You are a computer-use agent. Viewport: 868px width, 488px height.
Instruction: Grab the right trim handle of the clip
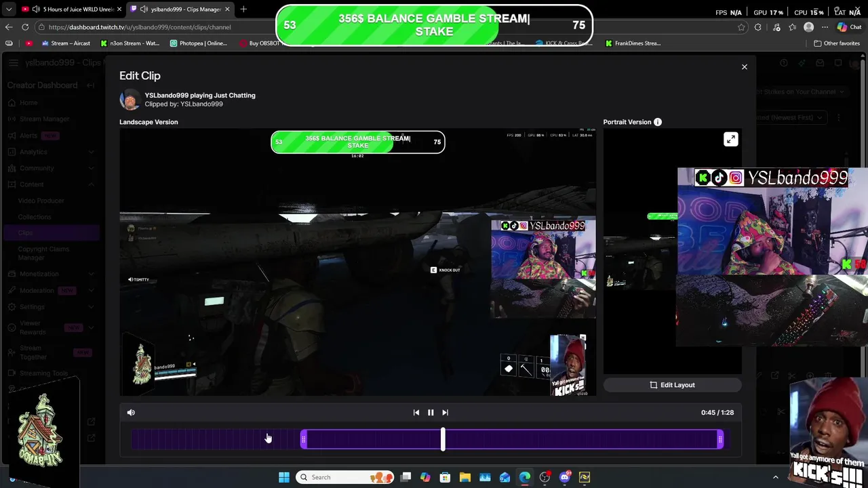tap(720, 440)
